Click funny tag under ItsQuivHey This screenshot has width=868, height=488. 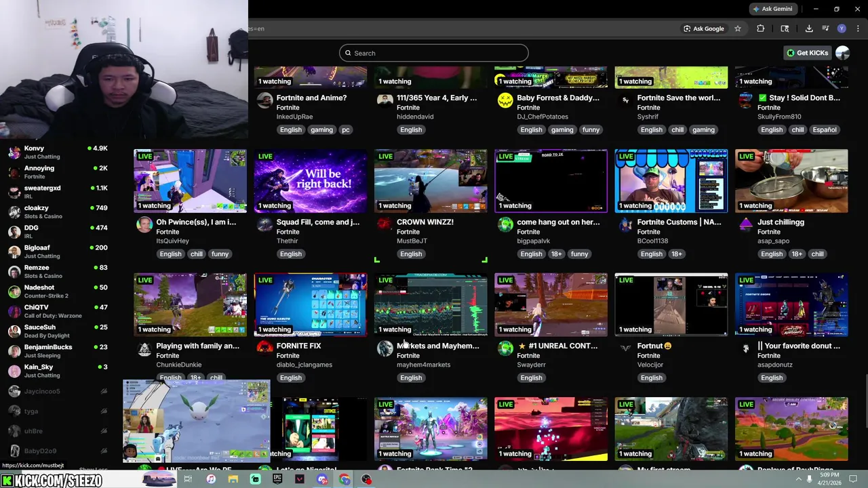point(220,253)
